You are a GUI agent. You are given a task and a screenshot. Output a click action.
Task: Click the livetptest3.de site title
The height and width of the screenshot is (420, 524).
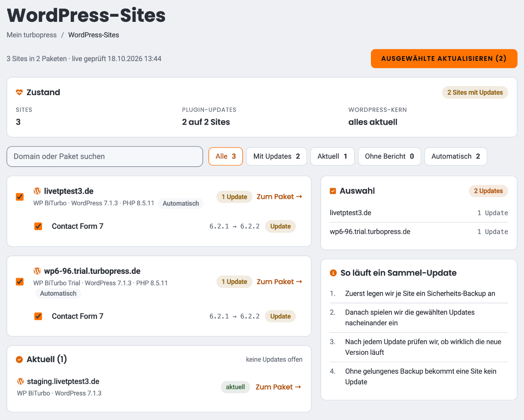pyautogui.click(x=69, y=191)
